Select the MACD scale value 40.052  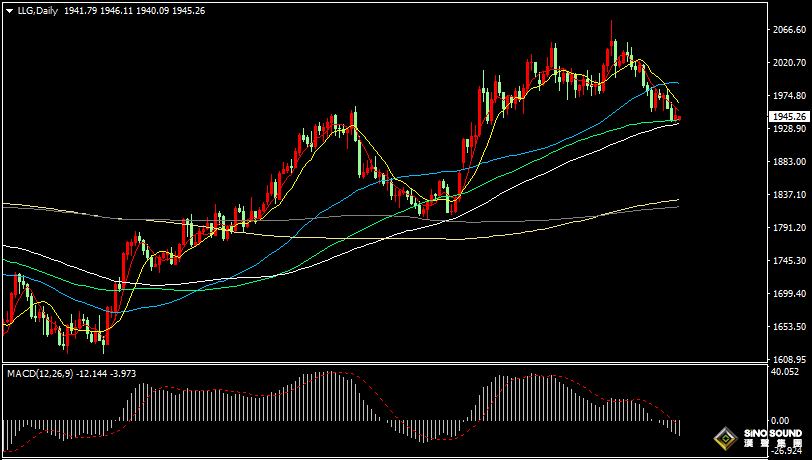pos(784,371)
